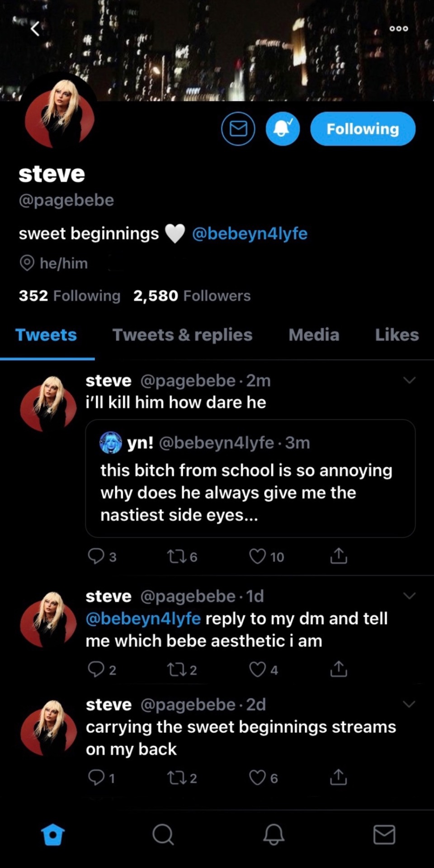
Task: Expand options chevron on the 2d tweet
Action: 409,704
